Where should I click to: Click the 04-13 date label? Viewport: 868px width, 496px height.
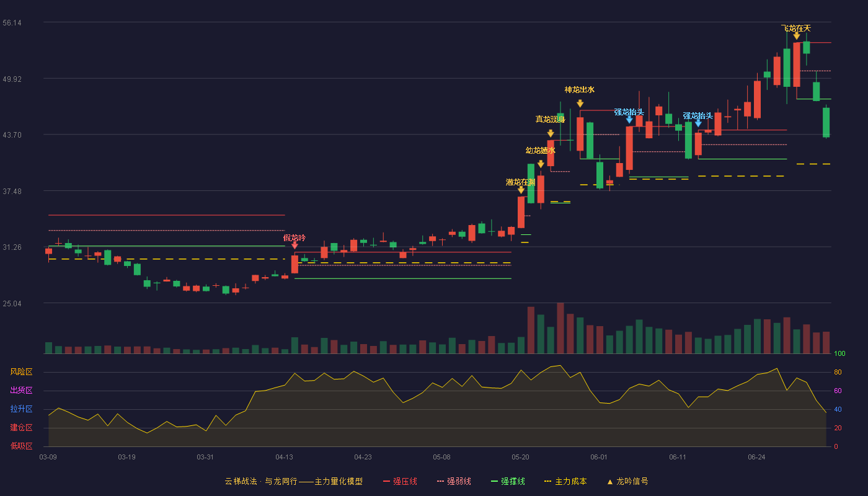284,457
